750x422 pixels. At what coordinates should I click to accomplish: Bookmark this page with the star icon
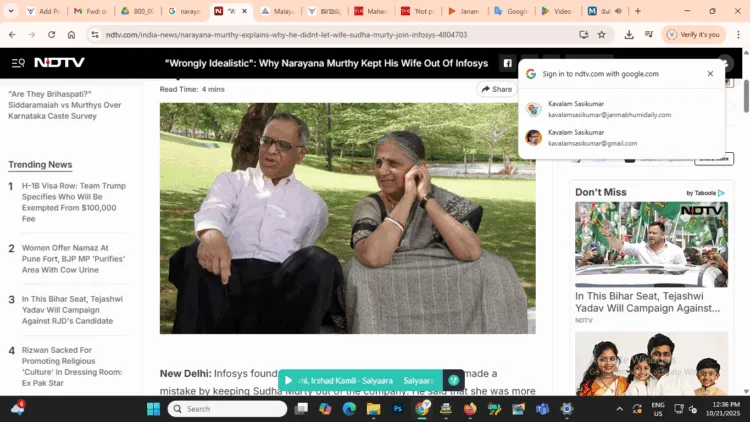tap(601, 34)
